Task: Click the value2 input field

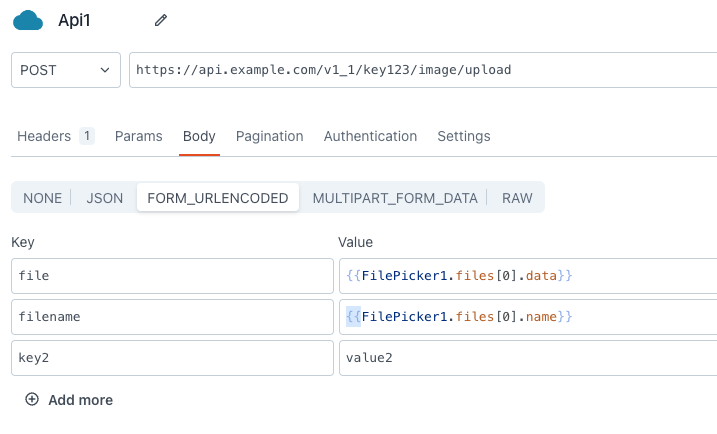Action: (x=528, y=358)
